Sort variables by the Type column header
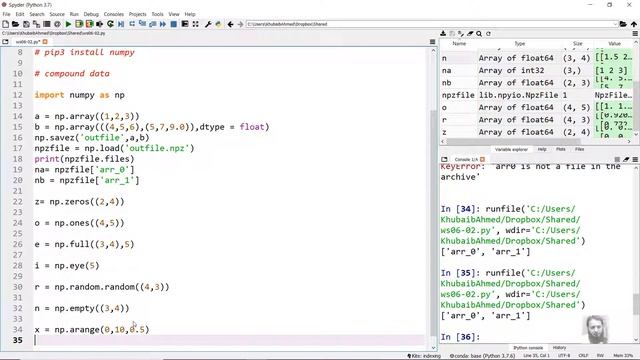Image resolution: width=640 pixels, height=360 pixels. [519, 43]
